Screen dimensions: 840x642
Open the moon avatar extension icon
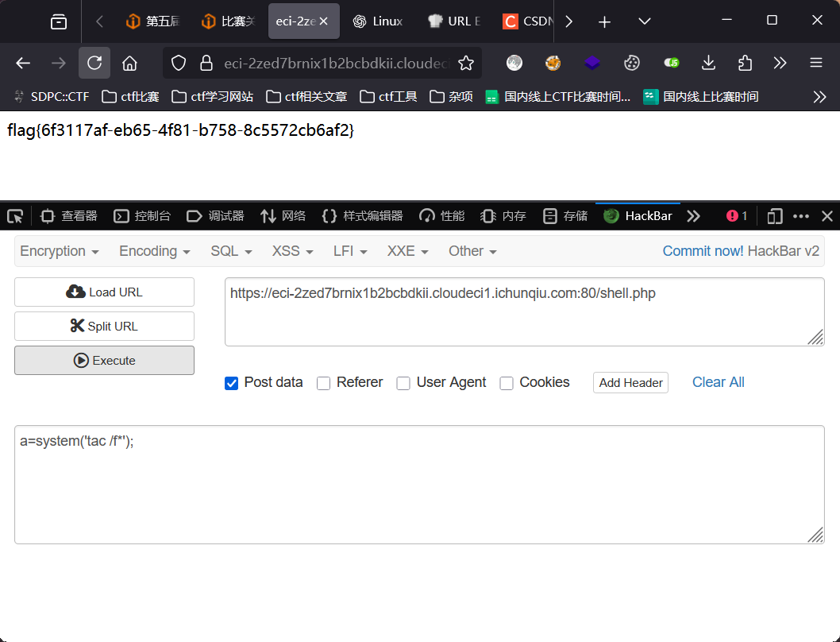(x=514, y=64)
